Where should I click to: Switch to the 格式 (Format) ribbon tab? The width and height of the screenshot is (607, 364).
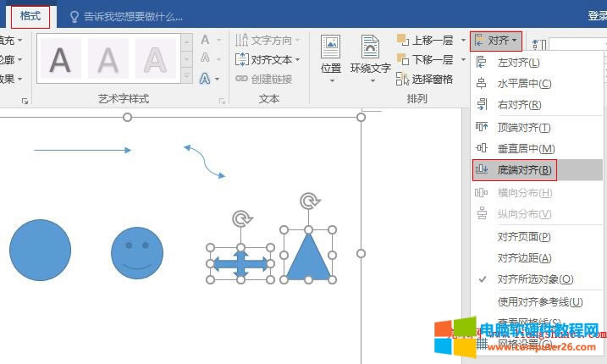(x=30, y=16)
